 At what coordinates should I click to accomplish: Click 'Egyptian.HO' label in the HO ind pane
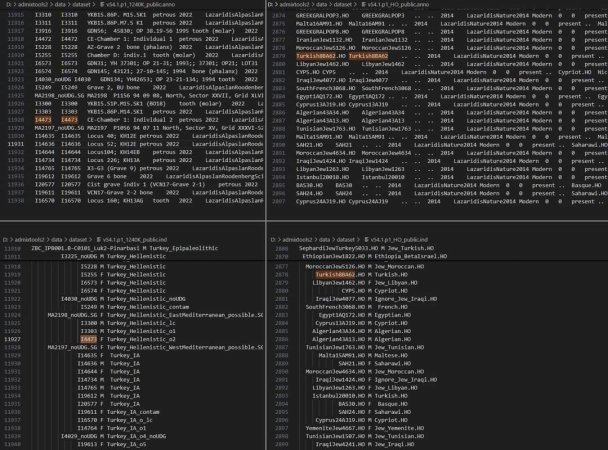pyautogui.click(x=392, y=315)
